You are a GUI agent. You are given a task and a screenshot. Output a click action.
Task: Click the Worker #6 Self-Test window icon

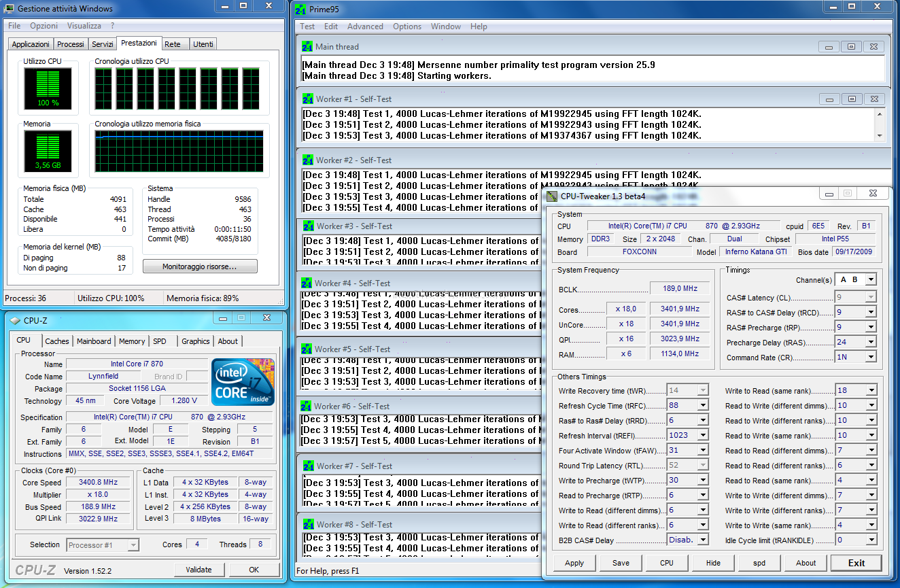(307, 407)
